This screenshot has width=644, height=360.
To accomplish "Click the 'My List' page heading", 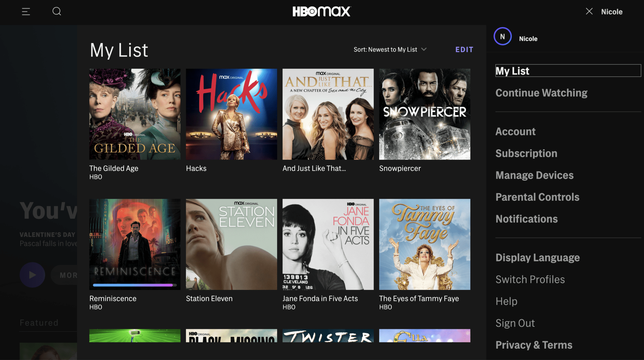I will click(119, 50).
